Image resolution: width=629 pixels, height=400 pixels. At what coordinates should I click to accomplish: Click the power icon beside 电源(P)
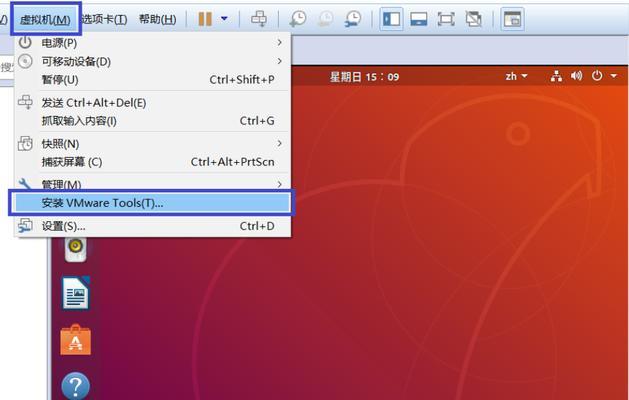[x=25, y=42]
